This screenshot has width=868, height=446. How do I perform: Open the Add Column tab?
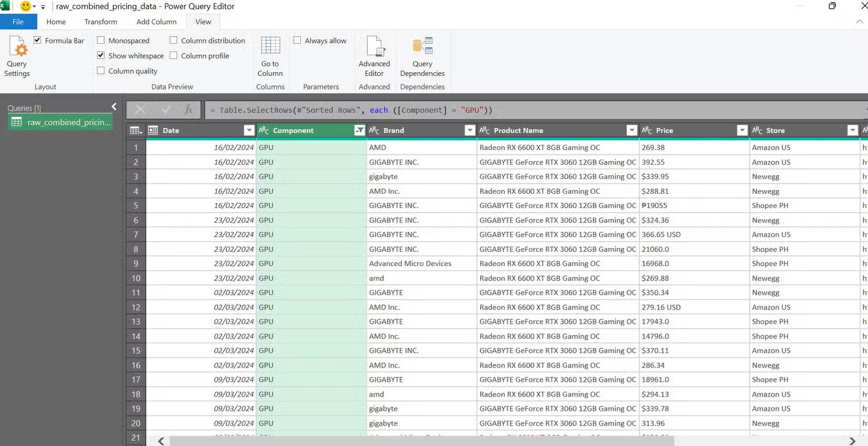[156, 22]
